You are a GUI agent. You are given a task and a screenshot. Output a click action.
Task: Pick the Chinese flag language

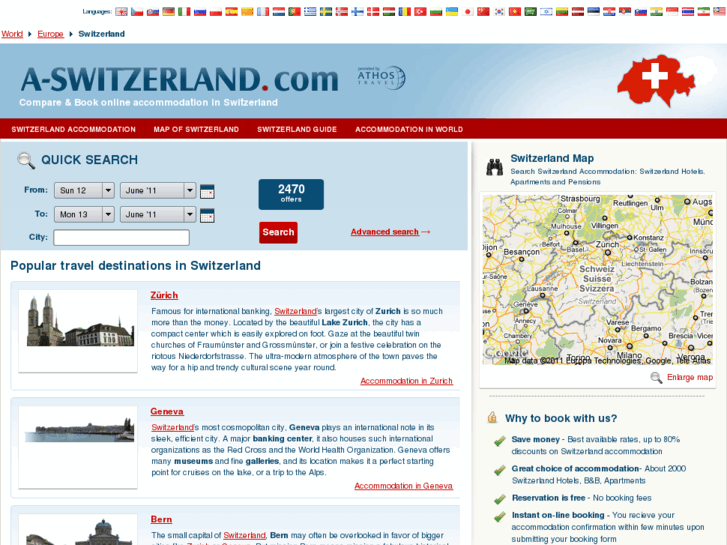[x=484, y=12]
